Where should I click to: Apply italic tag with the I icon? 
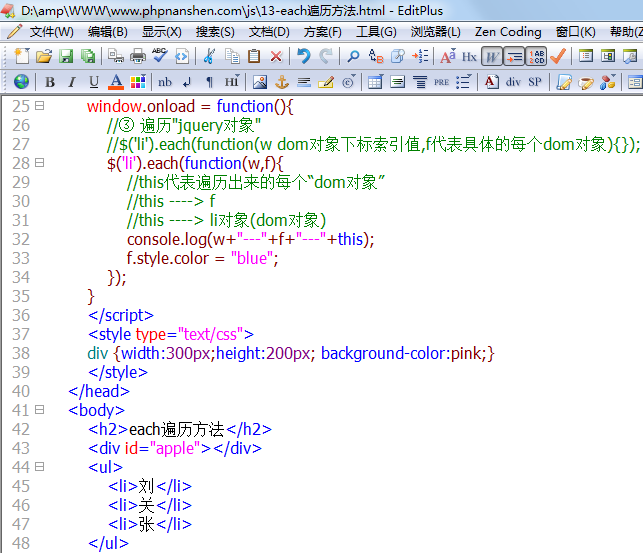point(72,82)
